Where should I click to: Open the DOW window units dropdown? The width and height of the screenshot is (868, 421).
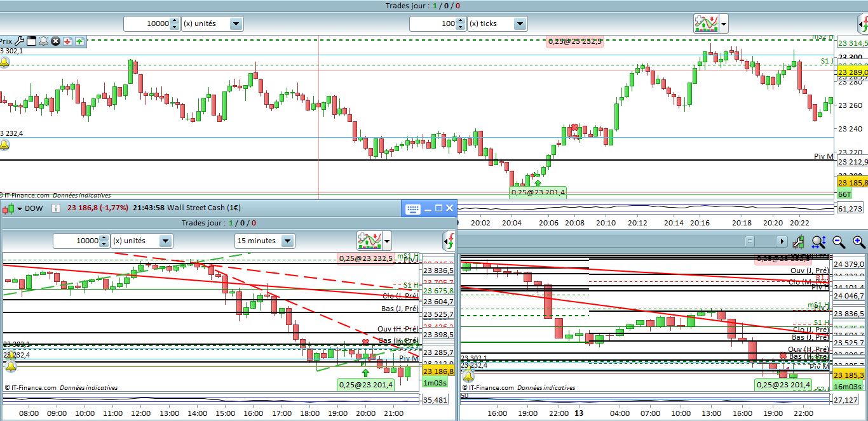coord(165,241)
